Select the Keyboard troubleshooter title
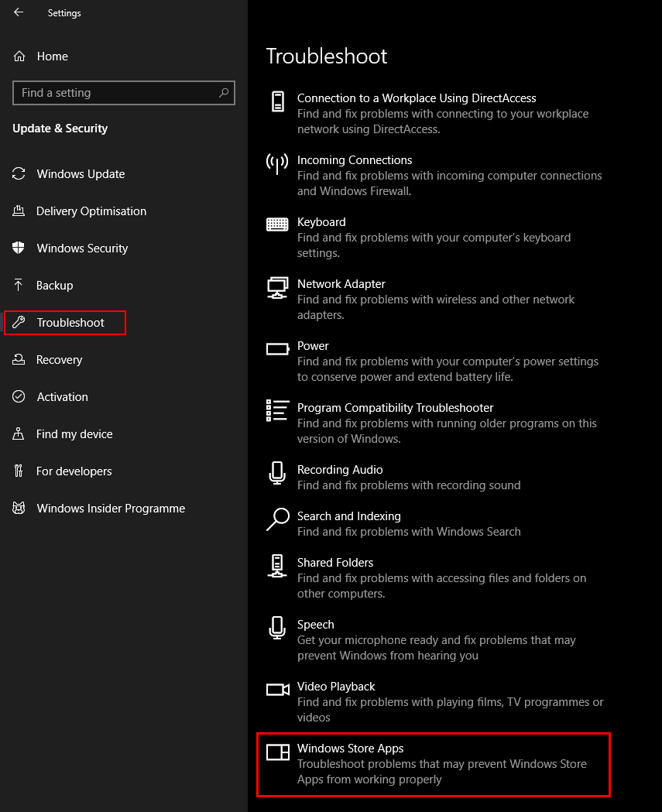This screenshot has width=662, height=812. tap(321, 222)
